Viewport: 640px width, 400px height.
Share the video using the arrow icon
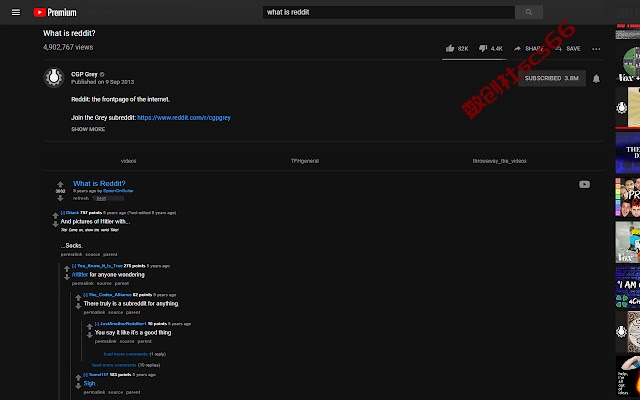point(528,49)
